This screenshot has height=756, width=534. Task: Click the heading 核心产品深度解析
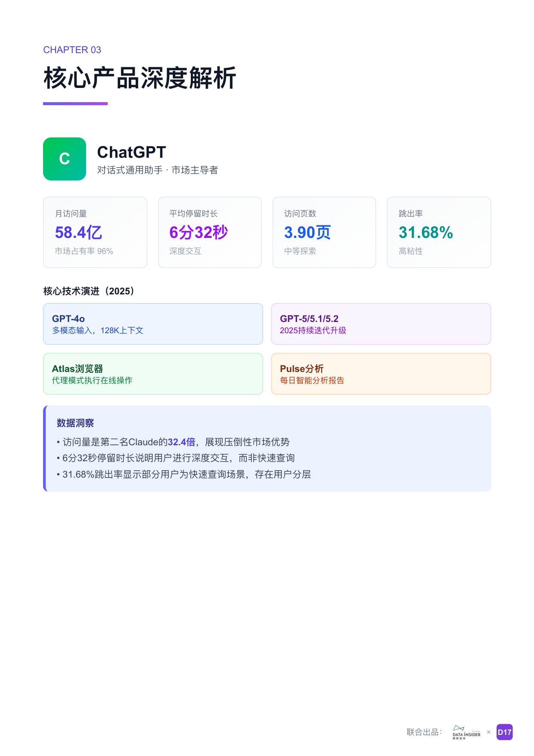(140, 78)
